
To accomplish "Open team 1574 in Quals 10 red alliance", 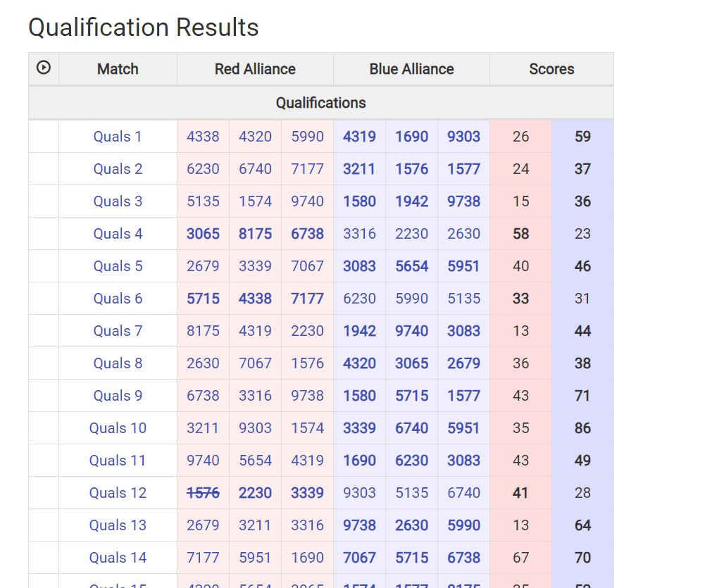I will pos(308,428).
